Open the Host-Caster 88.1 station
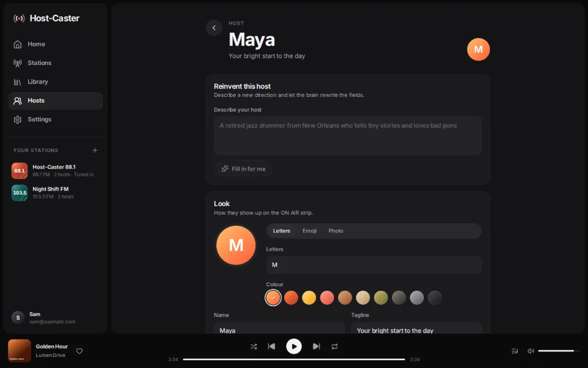The width and height of the screenshot is (588, 368). (x=55, y=171)
